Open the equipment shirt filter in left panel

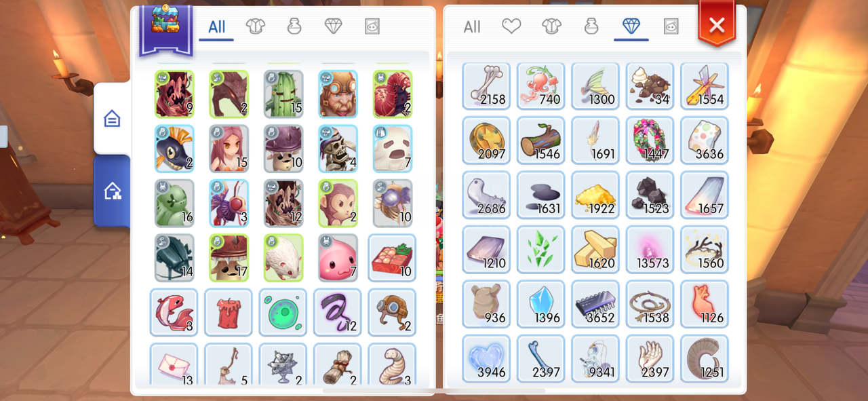256,26
